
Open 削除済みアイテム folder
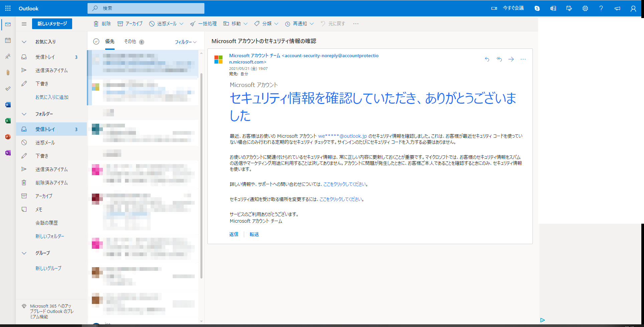pos(51,183)
